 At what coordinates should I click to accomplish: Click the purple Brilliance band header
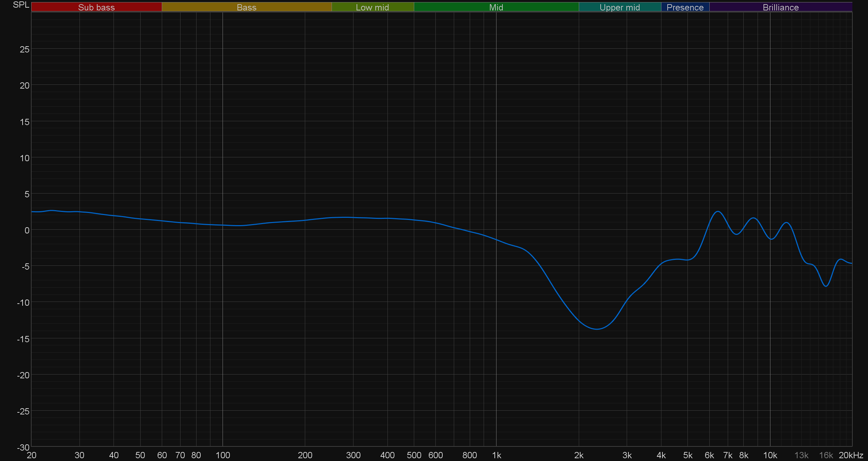(781, 7)
